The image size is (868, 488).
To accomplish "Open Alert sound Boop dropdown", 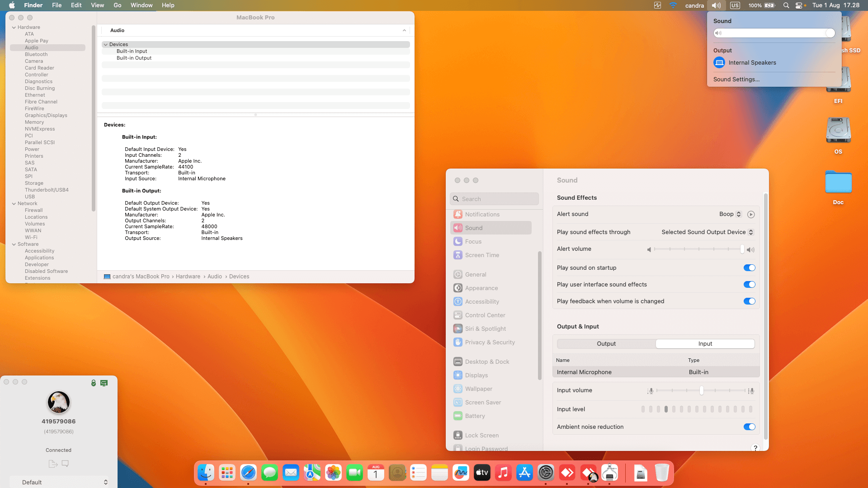I will click(730, 214).
